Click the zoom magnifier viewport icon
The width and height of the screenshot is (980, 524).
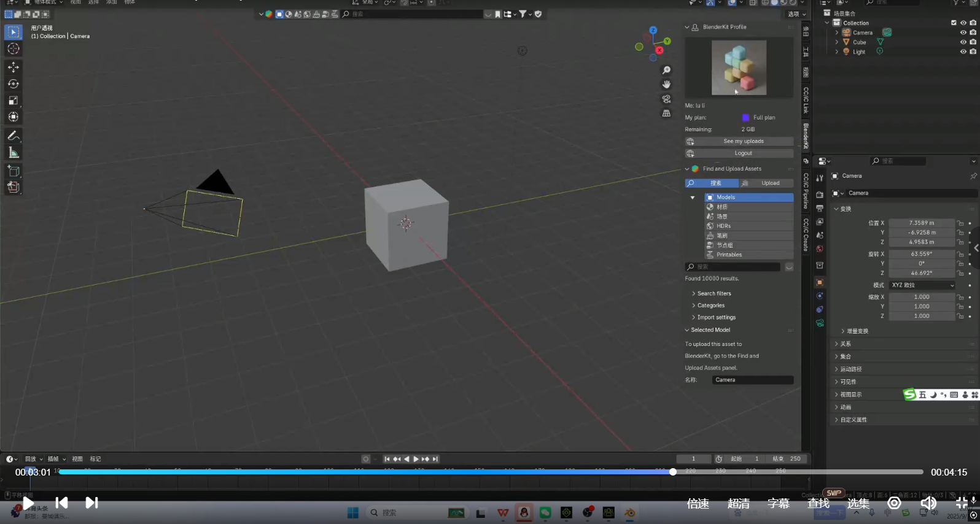[666, 70]
